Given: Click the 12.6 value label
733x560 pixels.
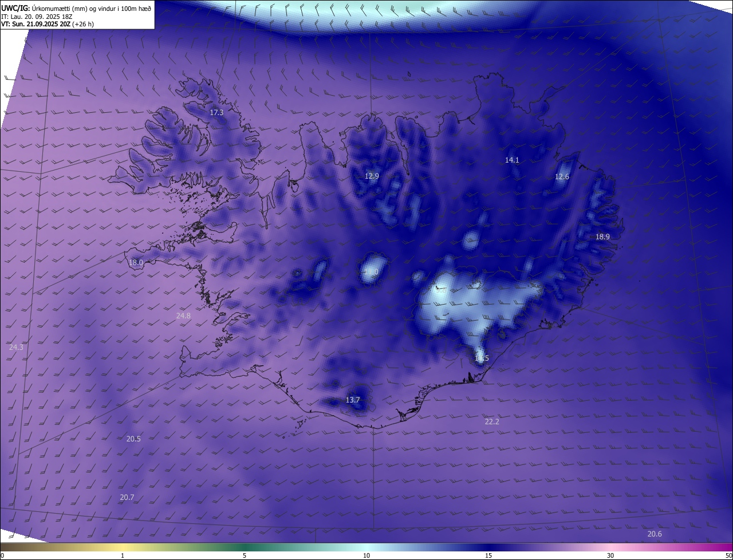Looking at the screenshot, I should pyautogui.click(x=562, y=177).
